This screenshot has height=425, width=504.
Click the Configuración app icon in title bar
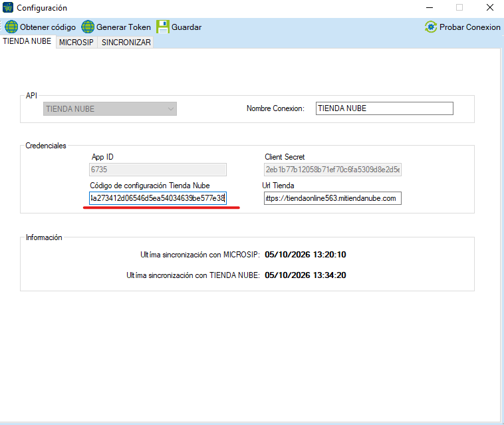coord(8,7)
